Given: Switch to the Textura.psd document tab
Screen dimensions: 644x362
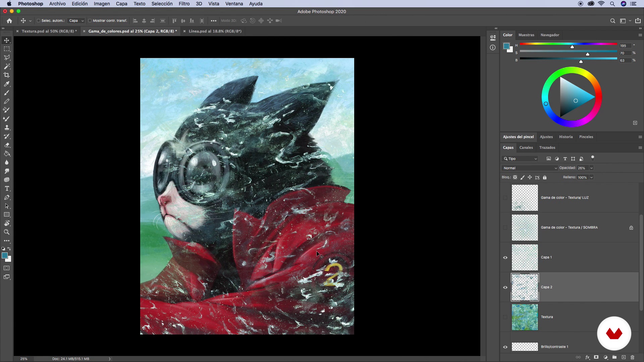Looking at the screenshot, I should 49,31.
